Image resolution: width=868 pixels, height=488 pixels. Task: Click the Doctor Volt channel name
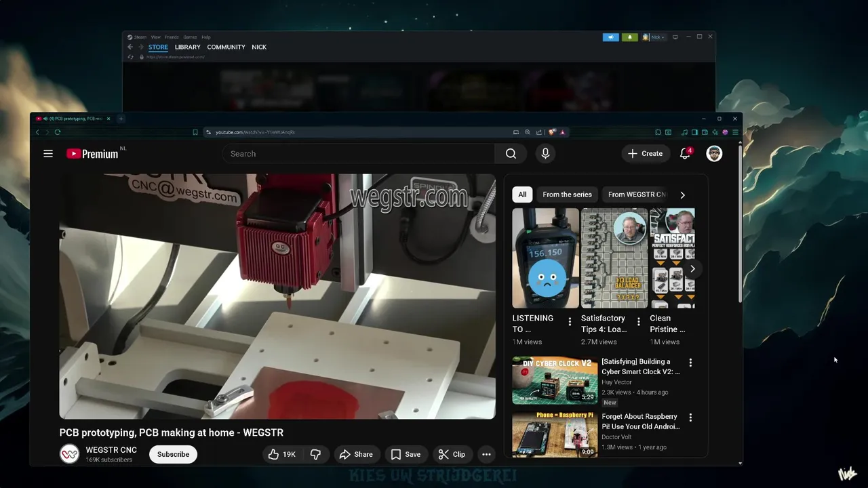[x=618, y=437]
